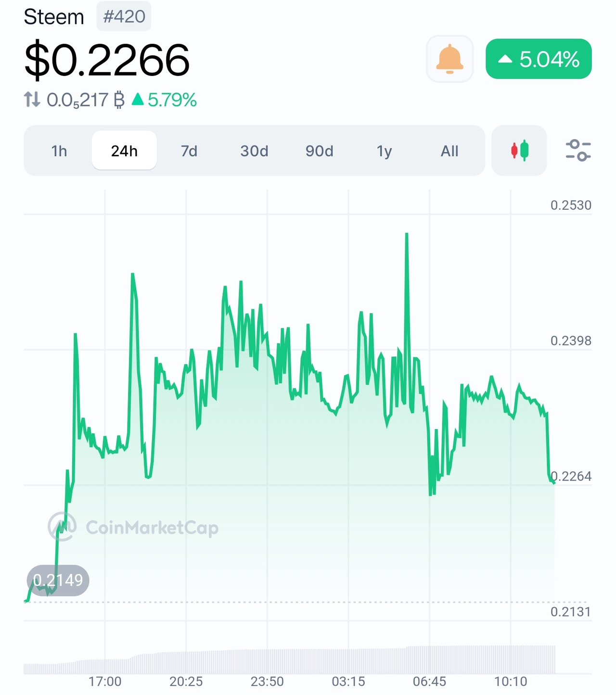This screenshot has height=695, width=616.
Task: Tap the green 5.04% change badge
Action: [x=539, y=59]
